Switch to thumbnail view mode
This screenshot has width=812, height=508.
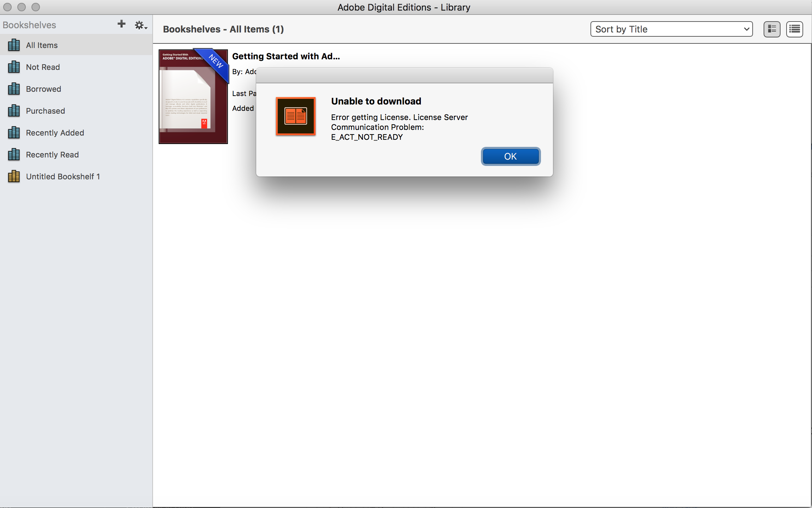(x=772, y=29)
